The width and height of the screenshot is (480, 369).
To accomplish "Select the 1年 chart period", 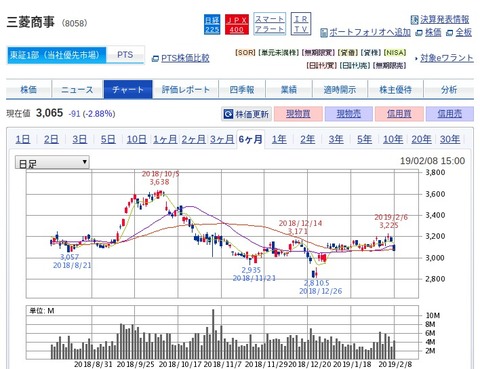I will click(x=279, y=139).
